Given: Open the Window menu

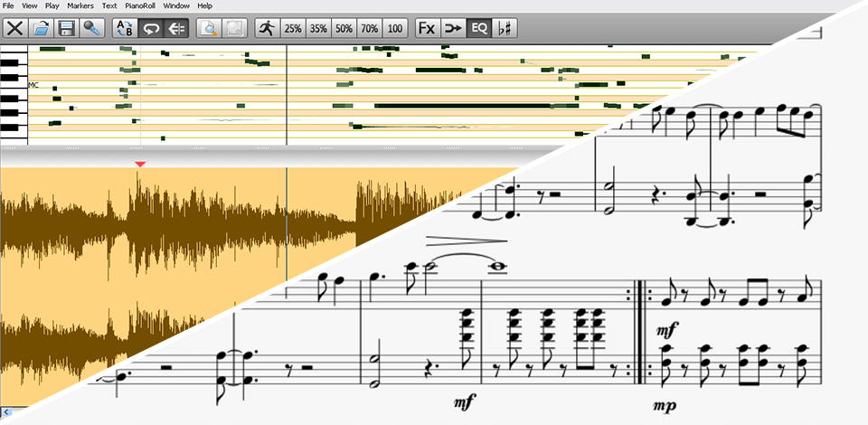Looking at the screenshot, I should 176,6.
